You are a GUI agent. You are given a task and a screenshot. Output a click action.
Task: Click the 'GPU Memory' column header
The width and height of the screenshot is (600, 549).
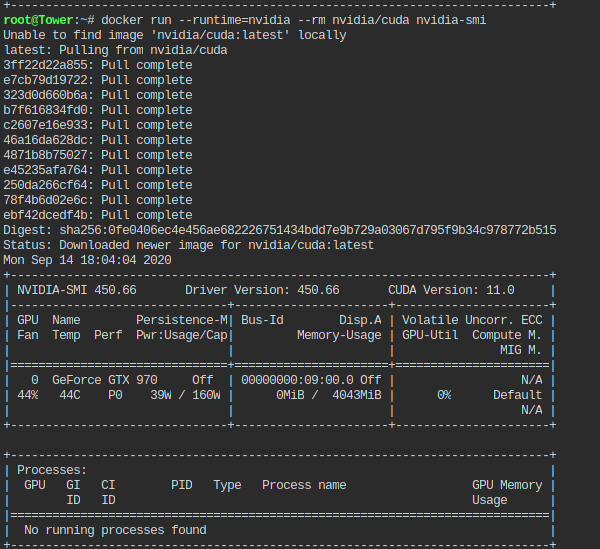[507, 485]
